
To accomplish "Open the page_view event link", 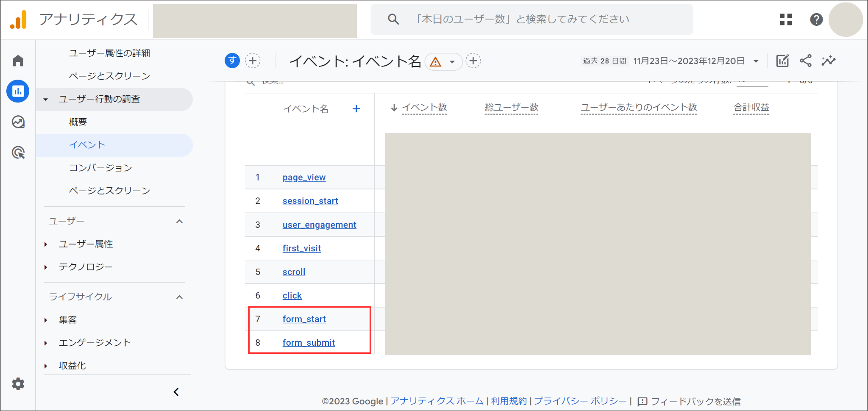I will point(304,178).
